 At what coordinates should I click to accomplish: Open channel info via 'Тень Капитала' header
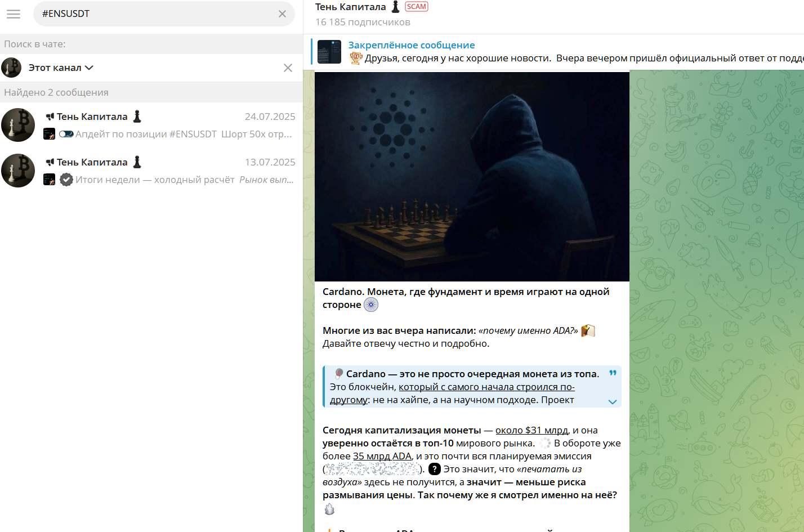pyautogui.click(x=350, y=7)
